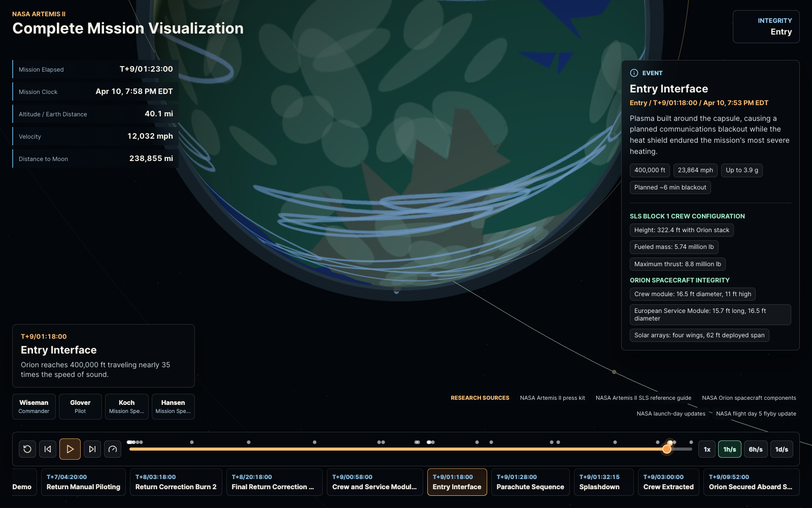Click the partially visible Demo event card
Viewport: 812px width, 508px height.
point(24,482)
